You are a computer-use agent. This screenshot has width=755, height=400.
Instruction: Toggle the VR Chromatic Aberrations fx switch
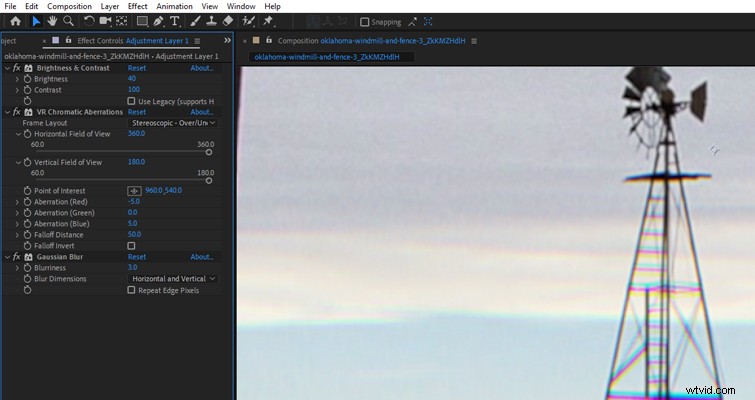pyautogui.click(x=17, y=112)
